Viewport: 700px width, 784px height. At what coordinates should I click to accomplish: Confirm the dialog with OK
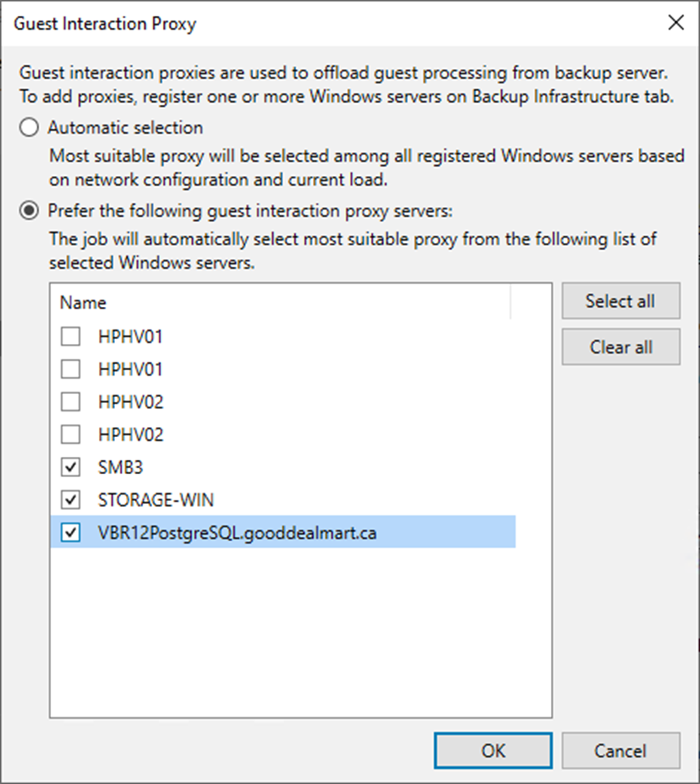tap(493, 751)
